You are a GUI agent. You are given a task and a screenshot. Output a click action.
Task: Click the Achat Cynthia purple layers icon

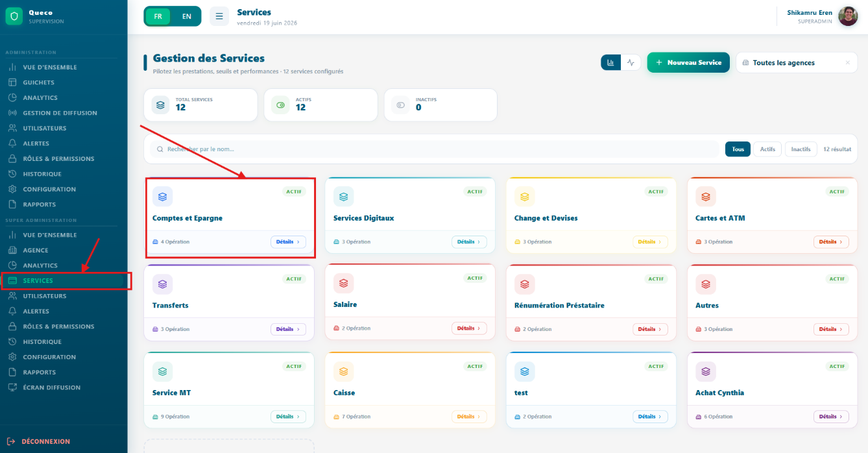coord(706,371)
